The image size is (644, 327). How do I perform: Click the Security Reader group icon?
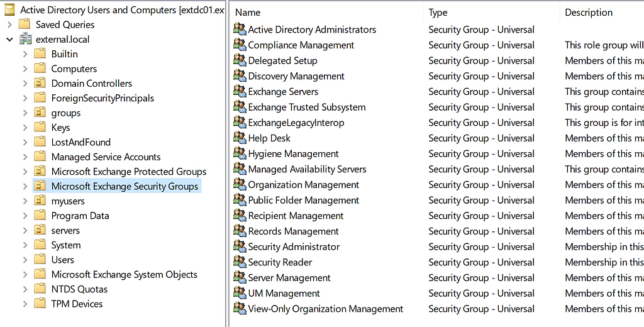pos(240,262)
